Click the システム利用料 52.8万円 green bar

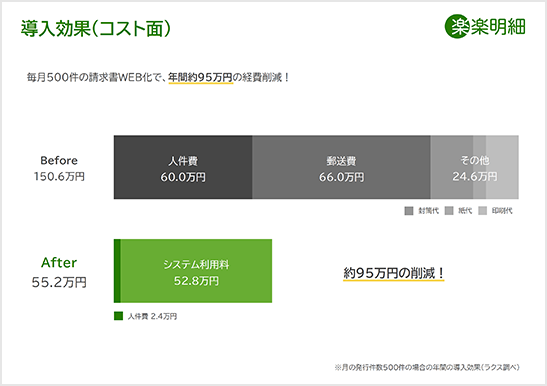[196, 271]
